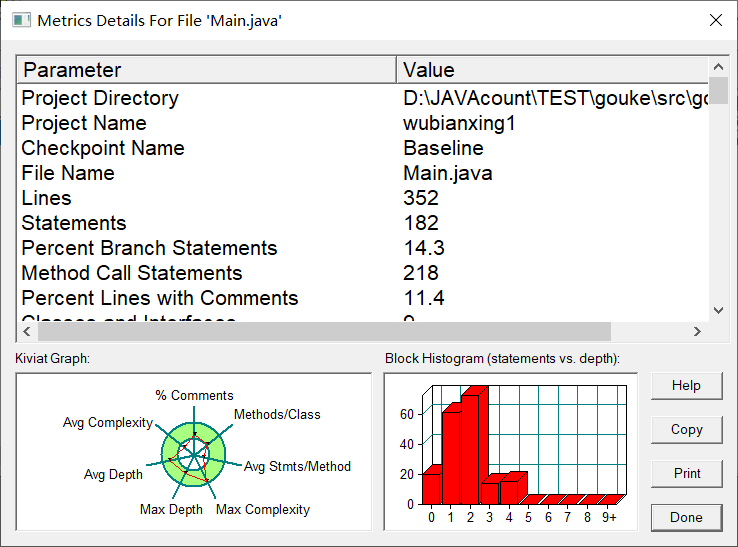Click the vertical scrollbar thumb
Viewport: 738px width, 547px height.
[x=718, y=90]
